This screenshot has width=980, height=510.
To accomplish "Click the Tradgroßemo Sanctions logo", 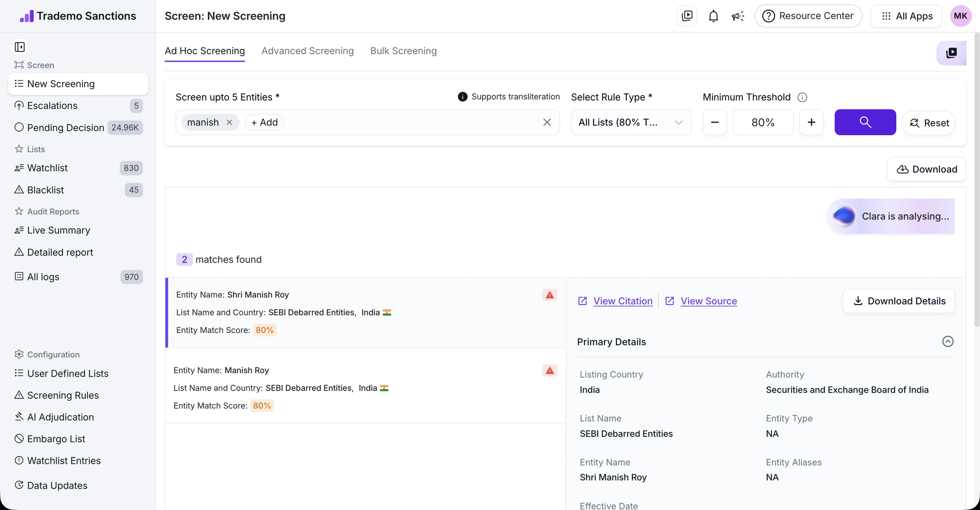I will (78, 16).
